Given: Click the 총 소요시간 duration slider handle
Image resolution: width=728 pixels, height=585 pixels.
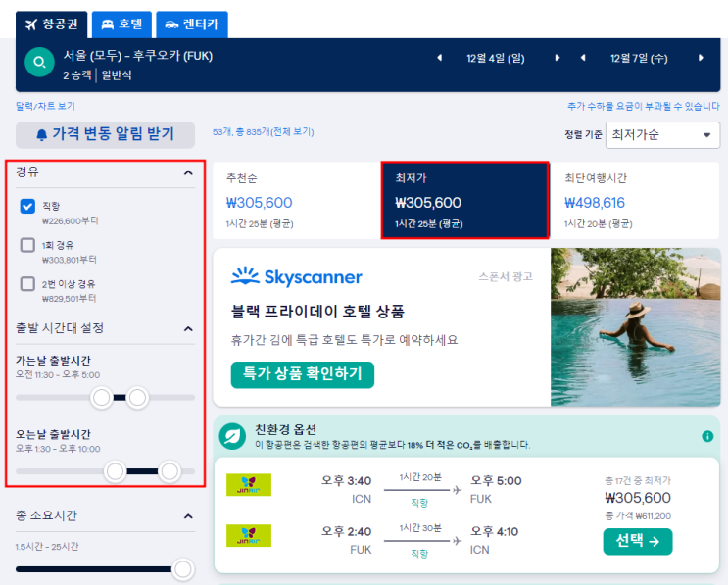Looking at the screenshot, I should tap(183, 569).
